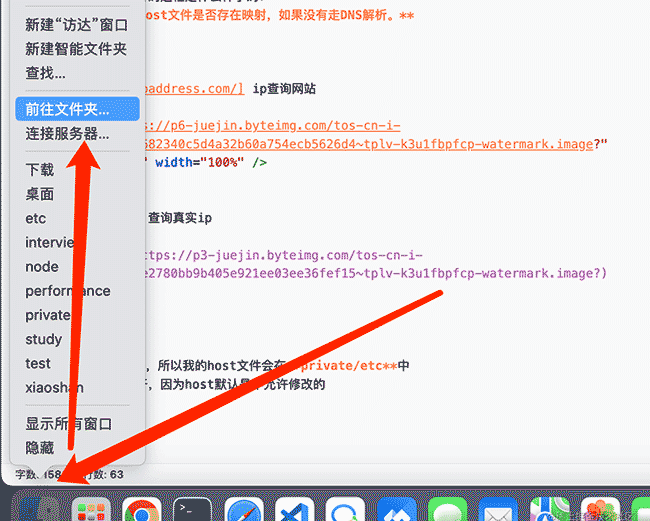This screenshot has height=521, width=650.
Task: Click the text ip查询网站
Action: tap(284, 89)
